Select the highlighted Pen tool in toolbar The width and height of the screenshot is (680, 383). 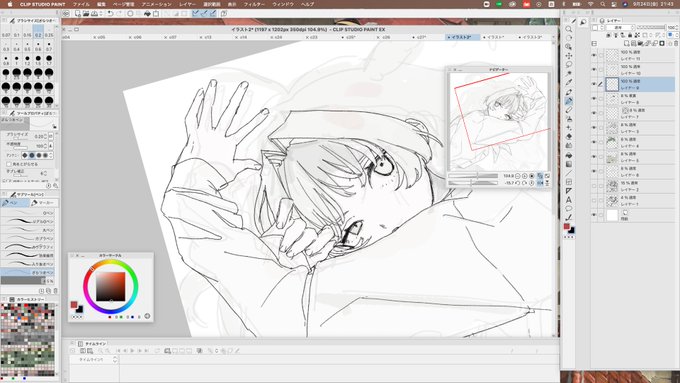pos(569,101)
